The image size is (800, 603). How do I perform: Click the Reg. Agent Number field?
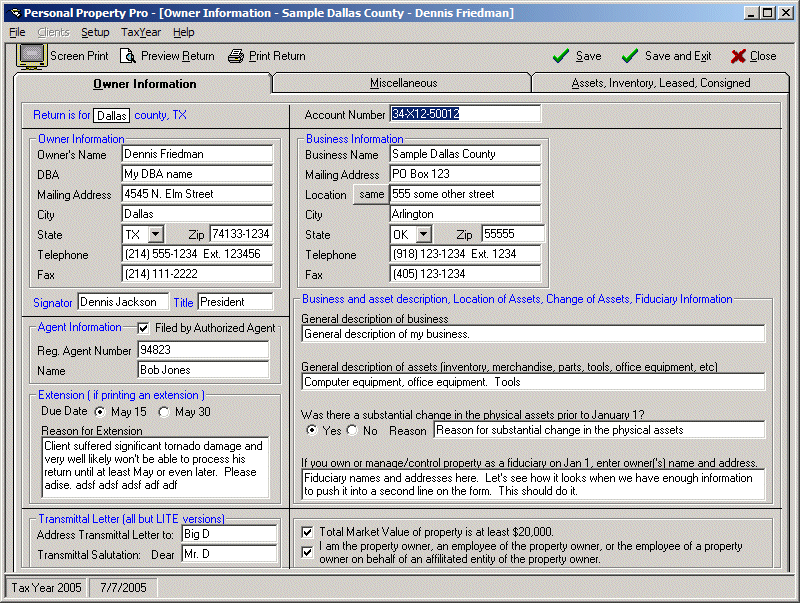coord(203,350)
